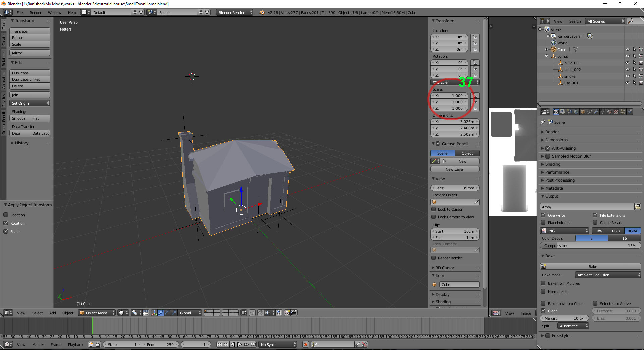Select the scale manipulator icon

point(174,313)
